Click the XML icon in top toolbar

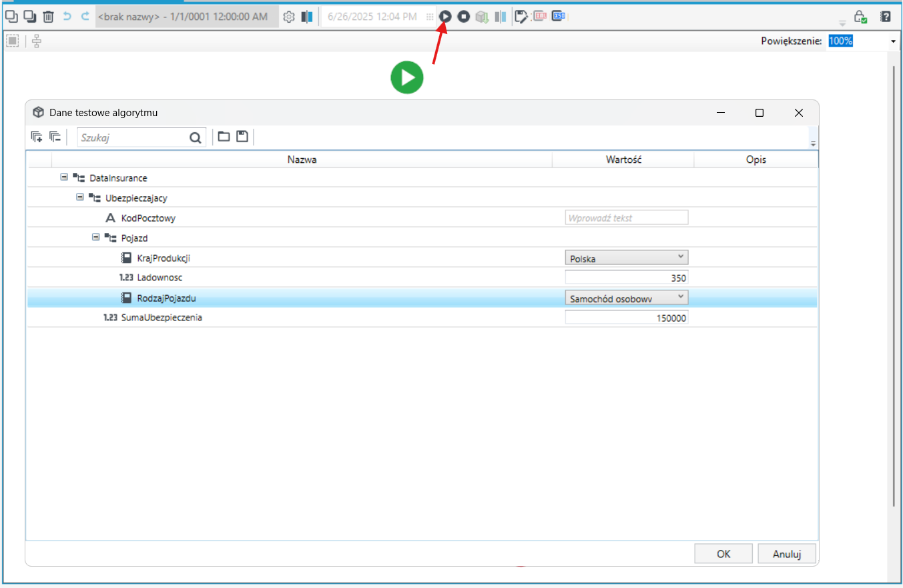539,17
